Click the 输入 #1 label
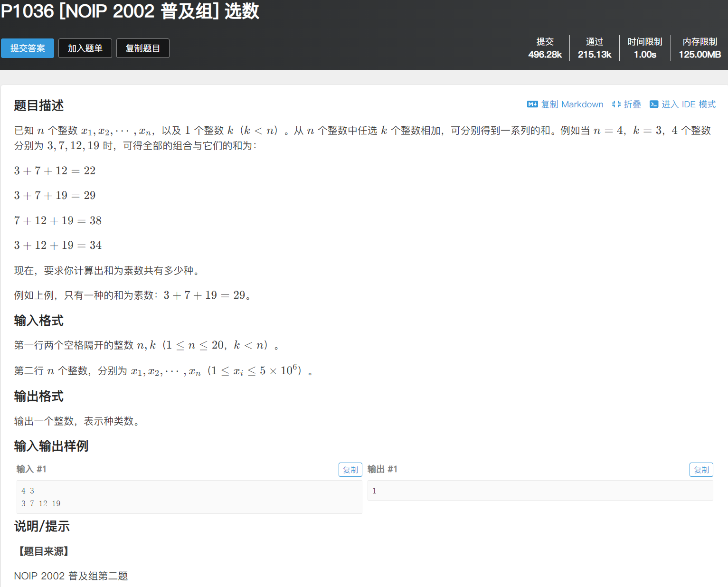Image resolution: width=728 pixels, height=587 pixels. point(31,469)
